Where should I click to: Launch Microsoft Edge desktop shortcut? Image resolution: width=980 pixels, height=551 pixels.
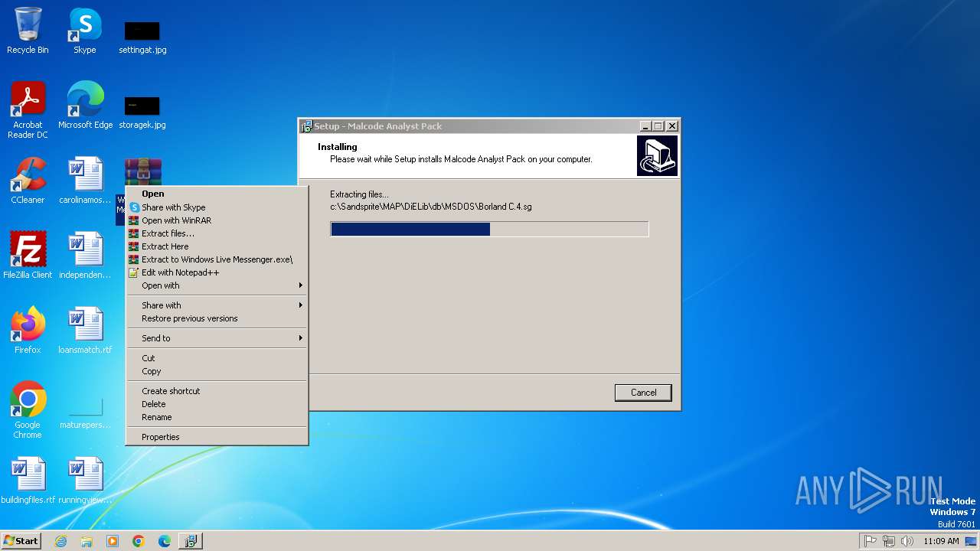pyautogui.click(x=85, y=106)
